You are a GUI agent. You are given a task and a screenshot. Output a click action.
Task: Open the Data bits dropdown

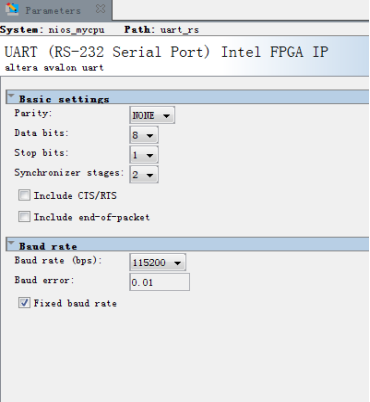tap(144, 135)
